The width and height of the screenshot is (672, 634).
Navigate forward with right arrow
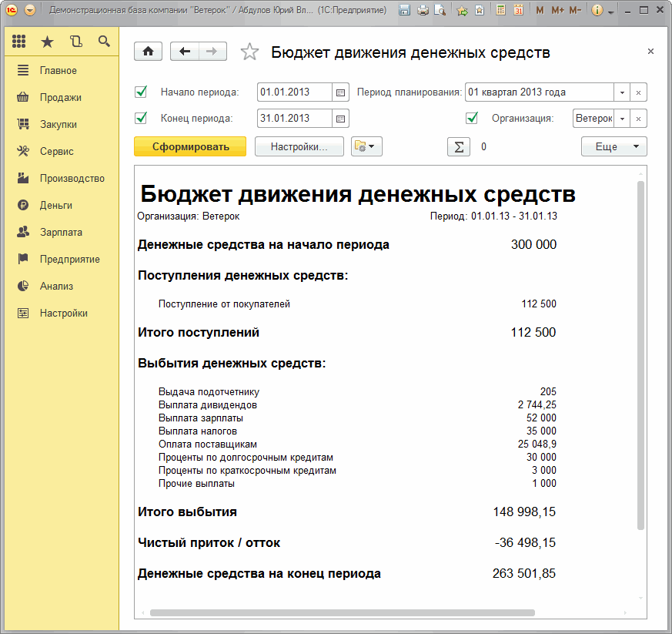pyautogui.click(x=212, y=52)
